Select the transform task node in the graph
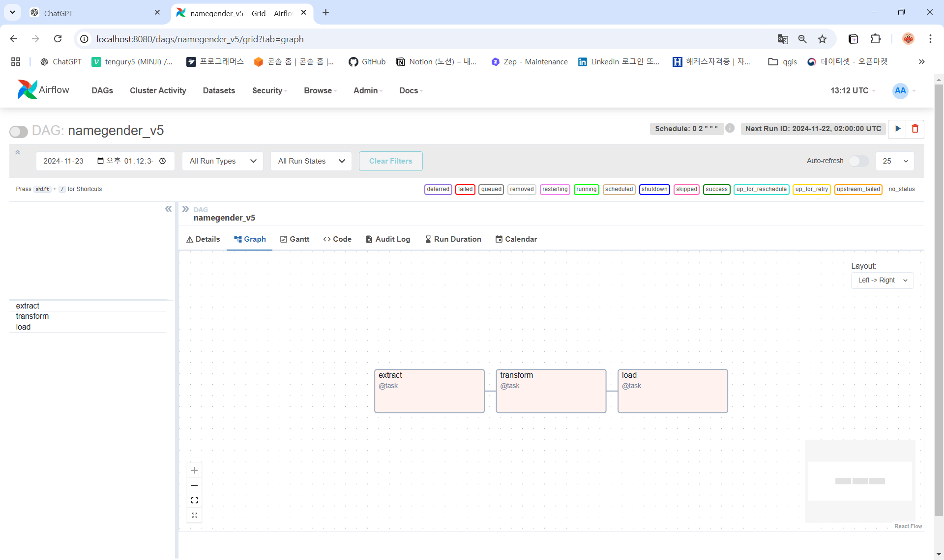This screenshot has height=560, width=944. click(551, 391)
